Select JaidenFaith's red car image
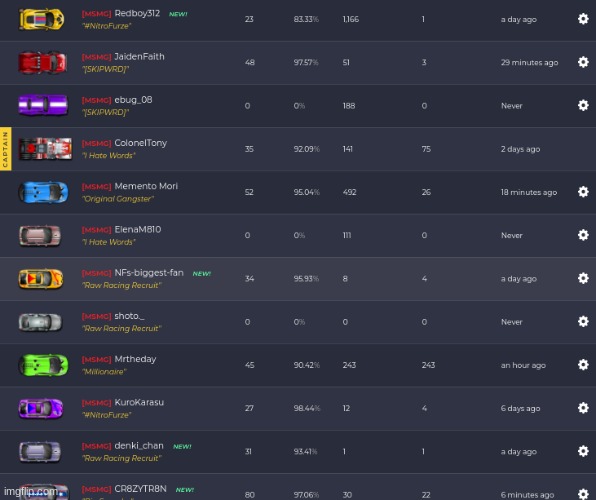596x500 pixels. tap(43, 62)
